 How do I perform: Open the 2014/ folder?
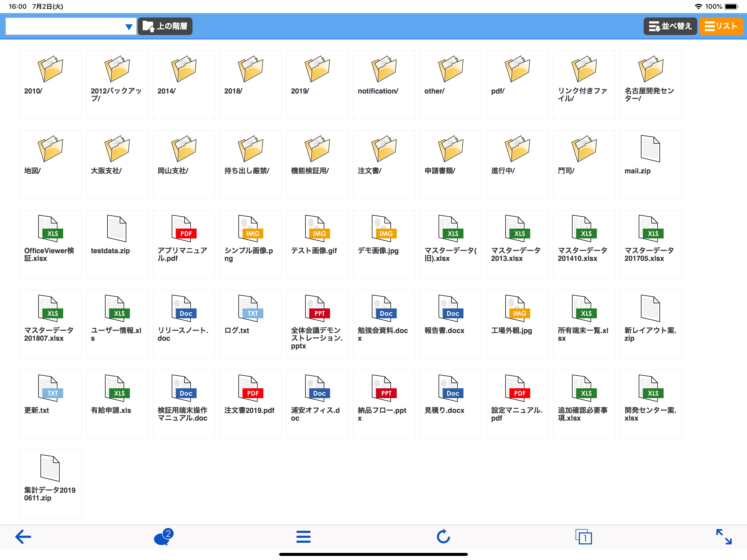(184, 85)
